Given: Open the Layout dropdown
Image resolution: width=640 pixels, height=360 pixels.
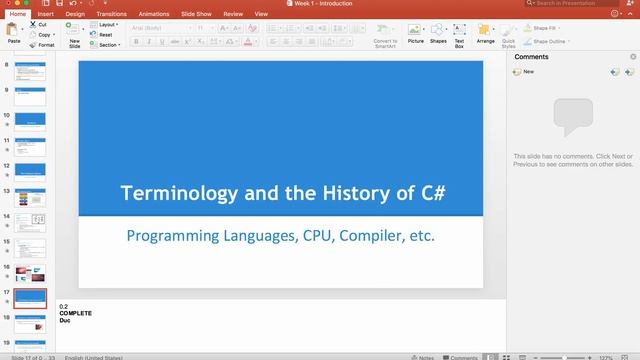Looking at the screenshot, I should (x=104, y=24).
